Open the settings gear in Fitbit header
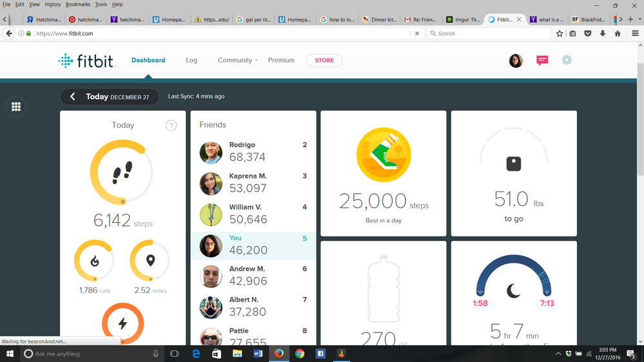Viewport: 644px width, 362px height. [567, 60]
